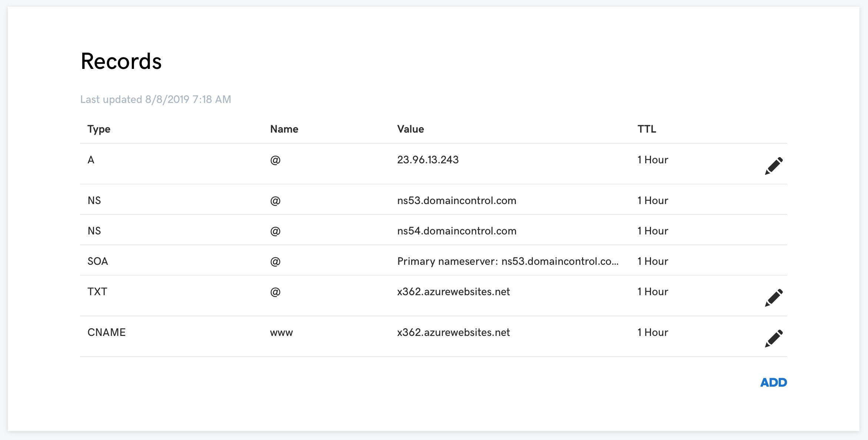Click the Name column header

[284, 129]
